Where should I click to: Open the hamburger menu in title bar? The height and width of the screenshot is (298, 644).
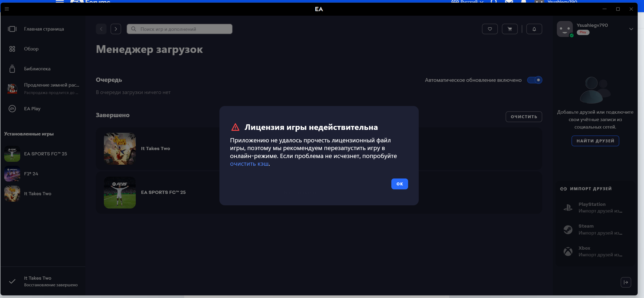coord(7,9)
